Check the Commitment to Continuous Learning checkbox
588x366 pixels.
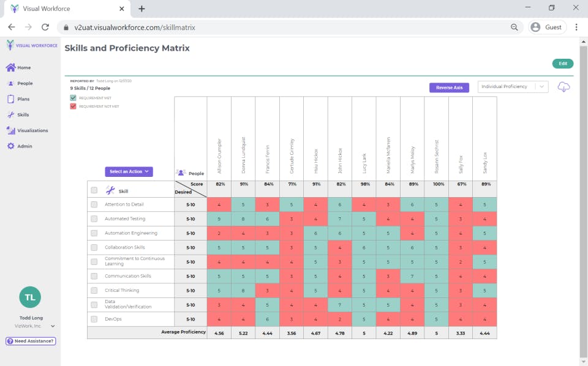click(x=94, y=262)
